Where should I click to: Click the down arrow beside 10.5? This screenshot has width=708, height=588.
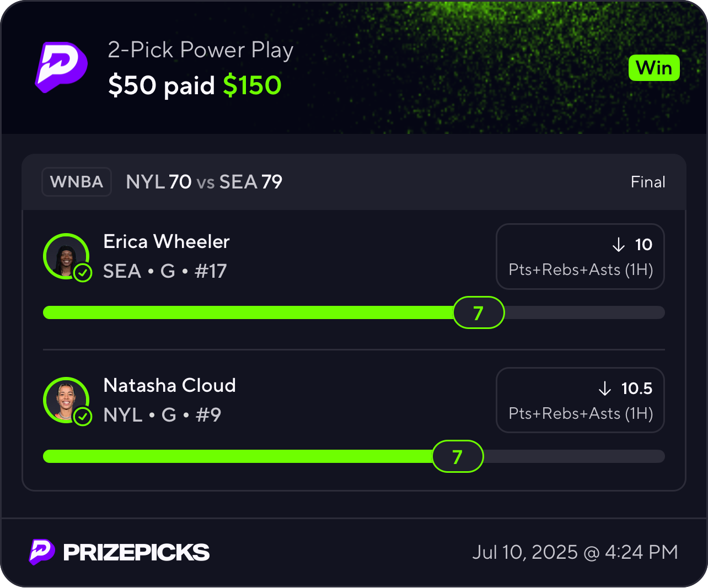(x=605, y=389)
